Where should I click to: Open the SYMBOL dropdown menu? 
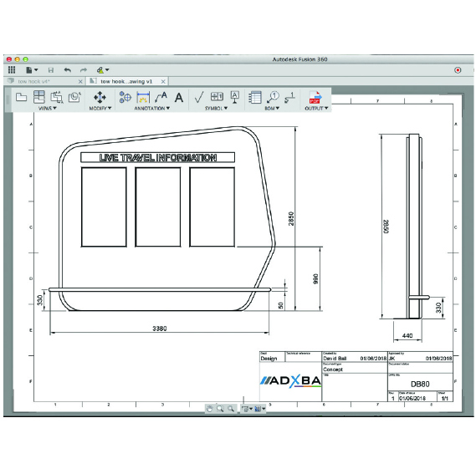(x=216, y=108)
